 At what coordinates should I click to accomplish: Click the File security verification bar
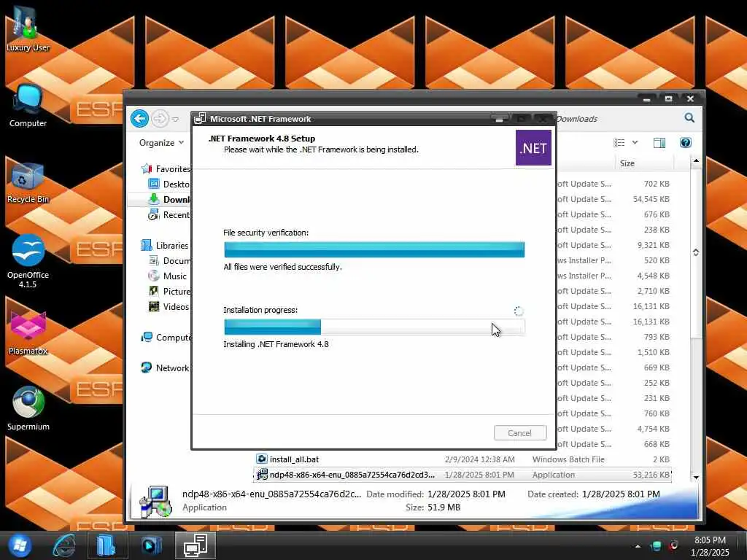pos(374,249)
